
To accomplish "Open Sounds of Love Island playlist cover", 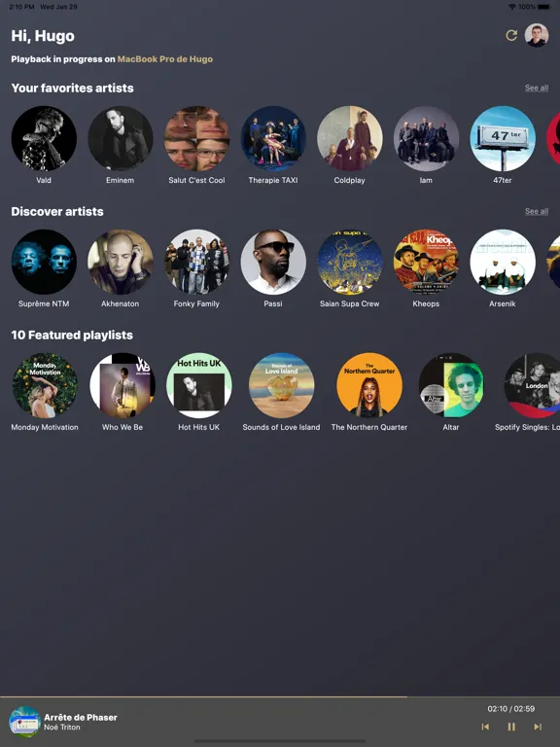I will click(281, 385).
